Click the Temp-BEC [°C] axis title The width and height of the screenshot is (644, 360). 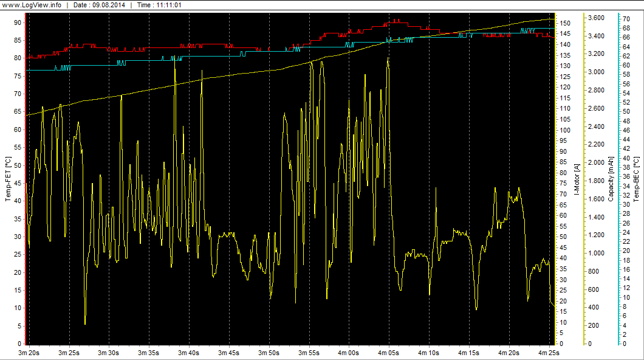[636, 179]
